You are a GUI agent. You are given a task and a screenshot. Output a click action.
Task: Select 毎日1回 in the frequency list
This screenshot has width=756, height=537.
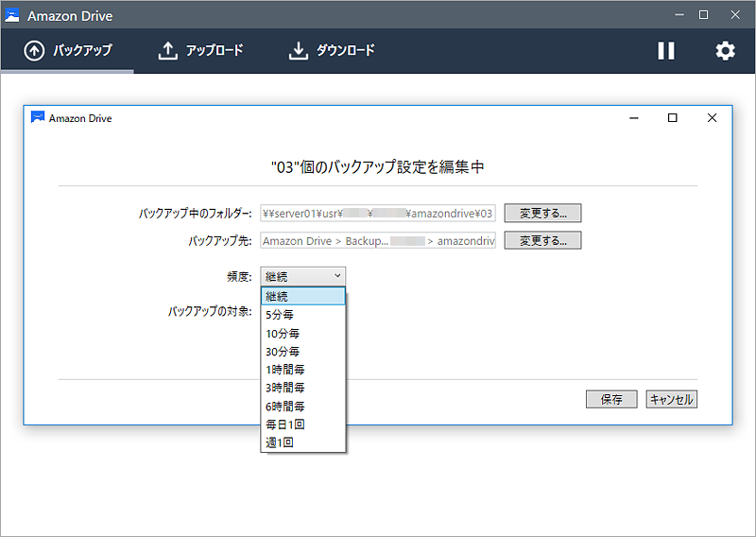(x=303, y=424)
